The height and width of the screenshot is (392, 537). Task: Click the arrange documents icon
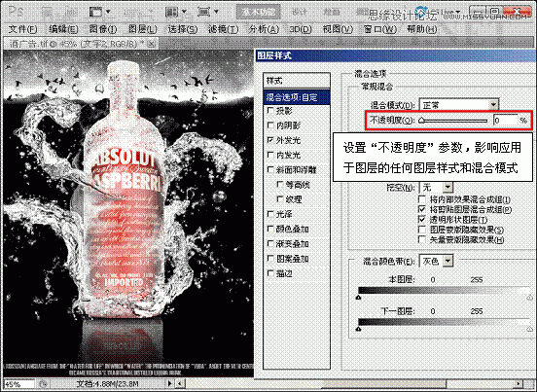[171, 12]
